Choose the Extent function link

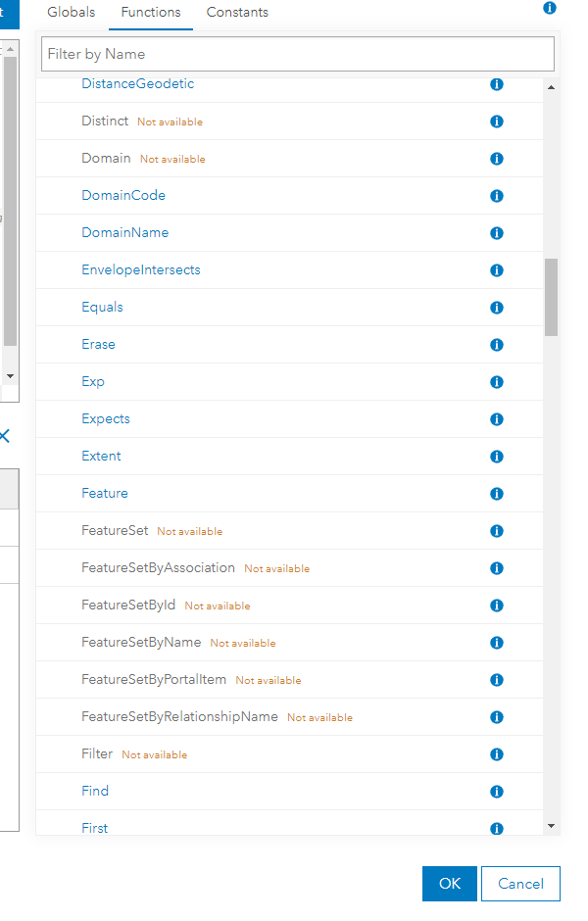pyautogui.click(x=101, y=457)
